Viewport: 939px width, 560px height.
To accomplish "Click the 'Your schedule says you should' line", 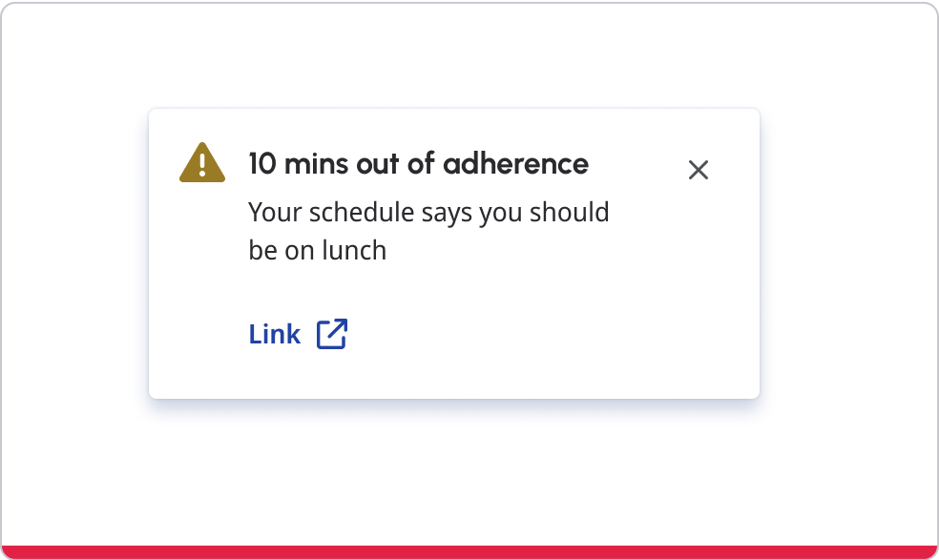I will tap(428, 212).
